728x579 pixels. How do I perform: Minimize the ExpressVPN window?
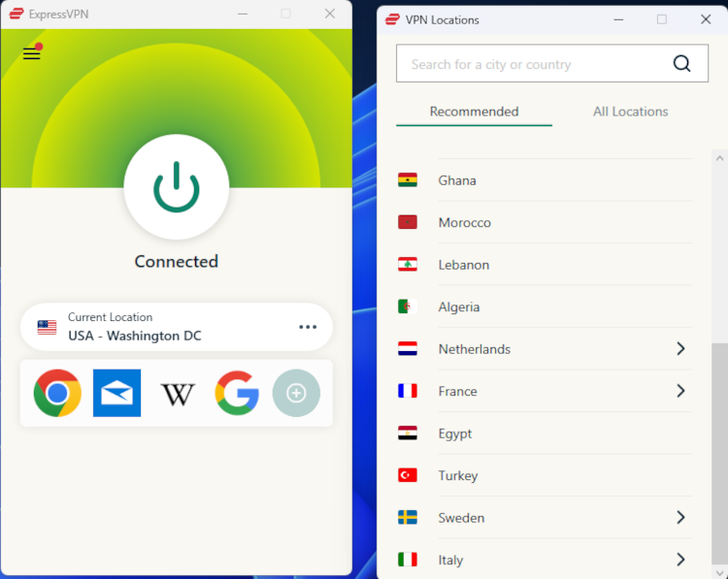pos(243,14)
